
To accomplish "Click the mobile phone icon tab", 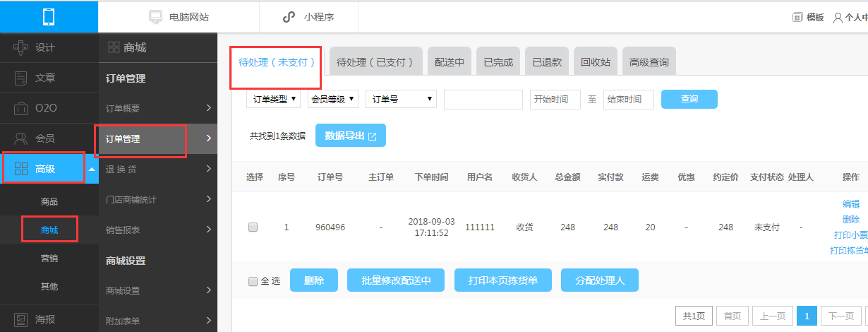I will point(49,16).
